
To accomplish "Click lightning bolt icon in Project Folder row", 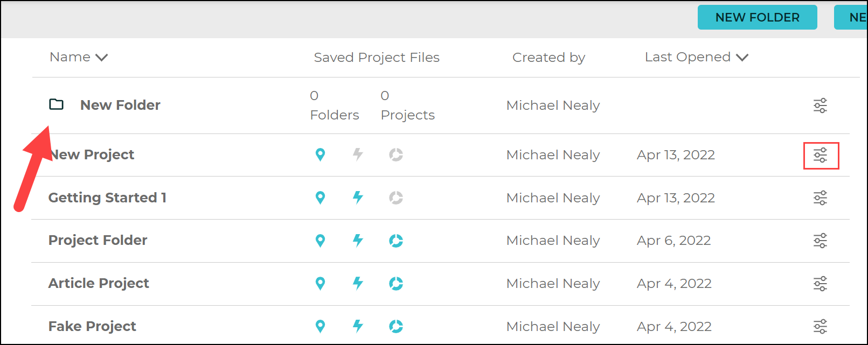I will click(x=358, y=241).
